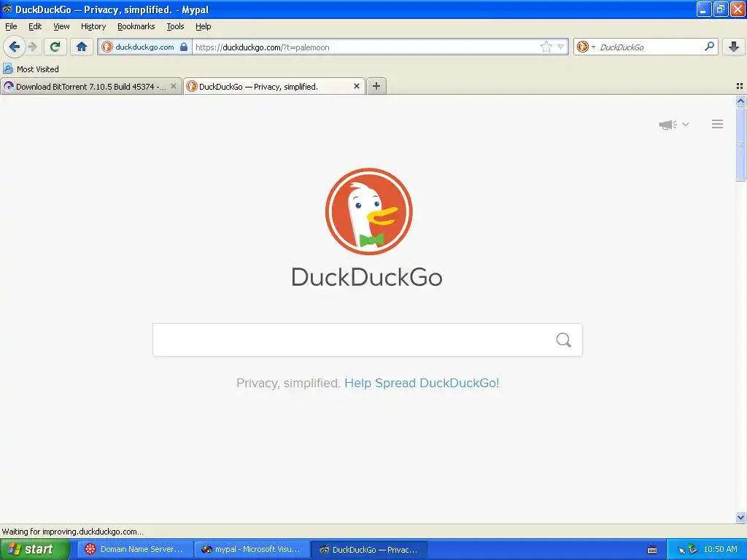Open the address bar history dropdown
Viewport: 747px width, 560px height.
click(561, 47)
